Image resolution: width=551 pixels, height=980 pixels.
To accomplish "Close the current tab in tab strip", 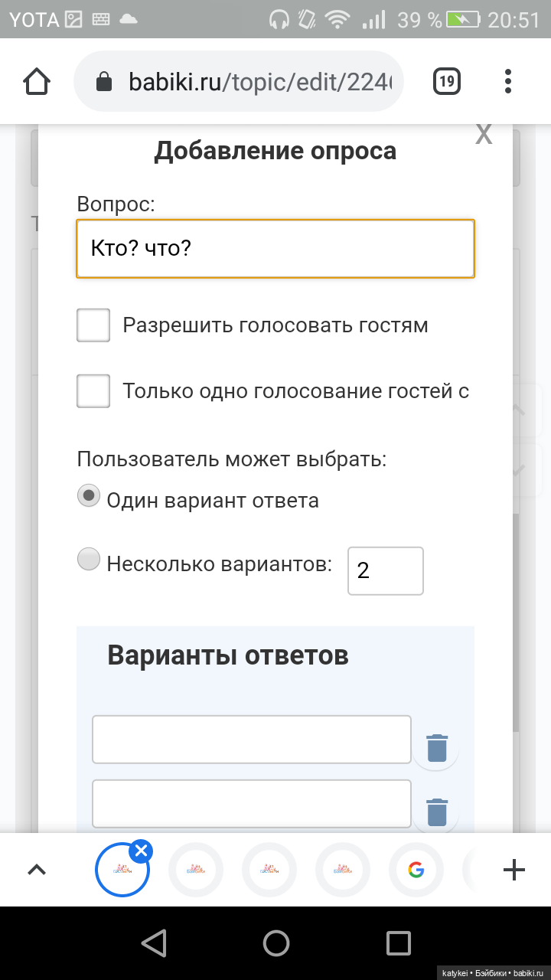I will [141, 851].
